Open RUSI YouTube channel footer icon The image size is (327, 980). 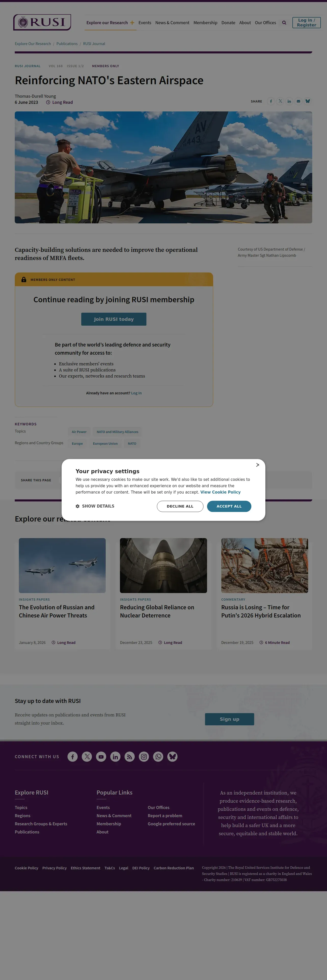tap(101, 757)
